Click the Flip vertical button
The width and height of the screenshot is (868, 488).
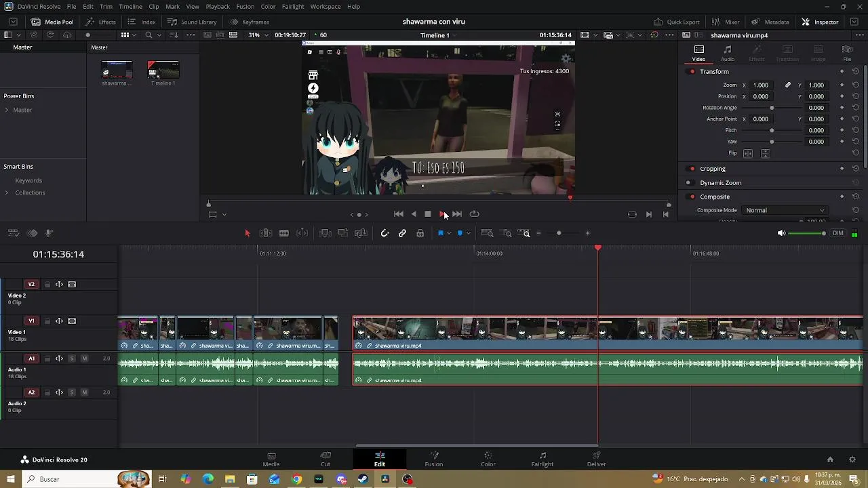click(765, 153)
